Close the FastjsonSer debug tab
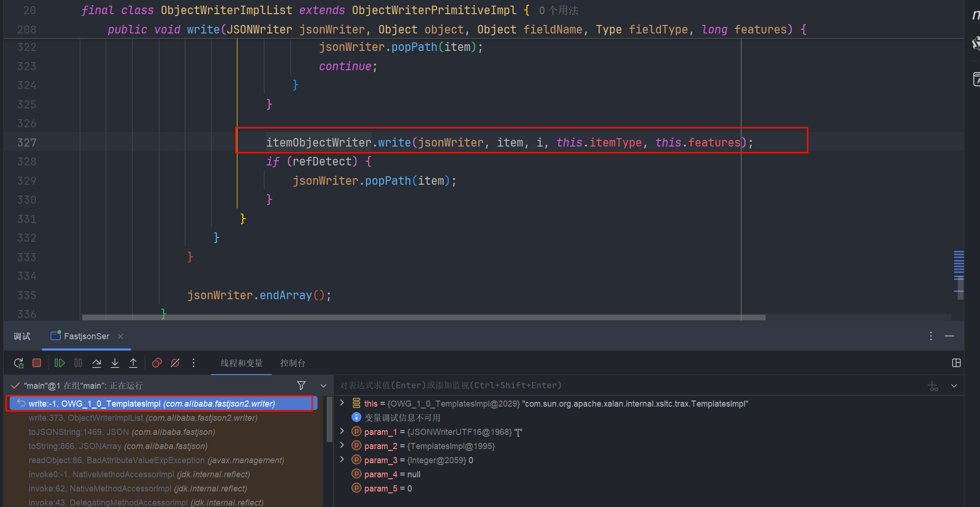The width and height of the screenshot is (980, 507). [x=121, y=336]
